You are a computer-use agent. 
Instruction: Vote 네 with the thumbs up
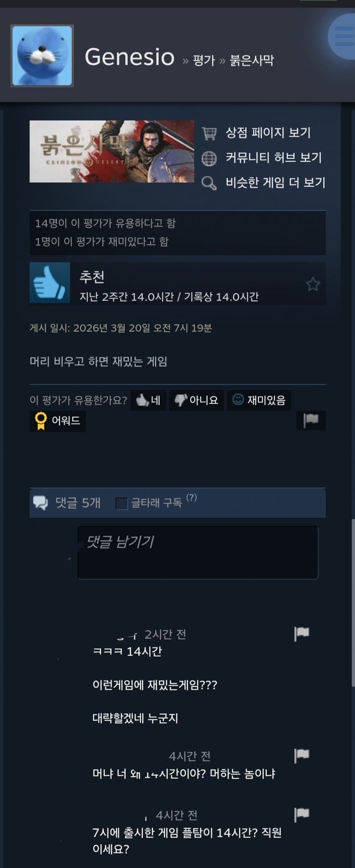(x=148, y=400)
